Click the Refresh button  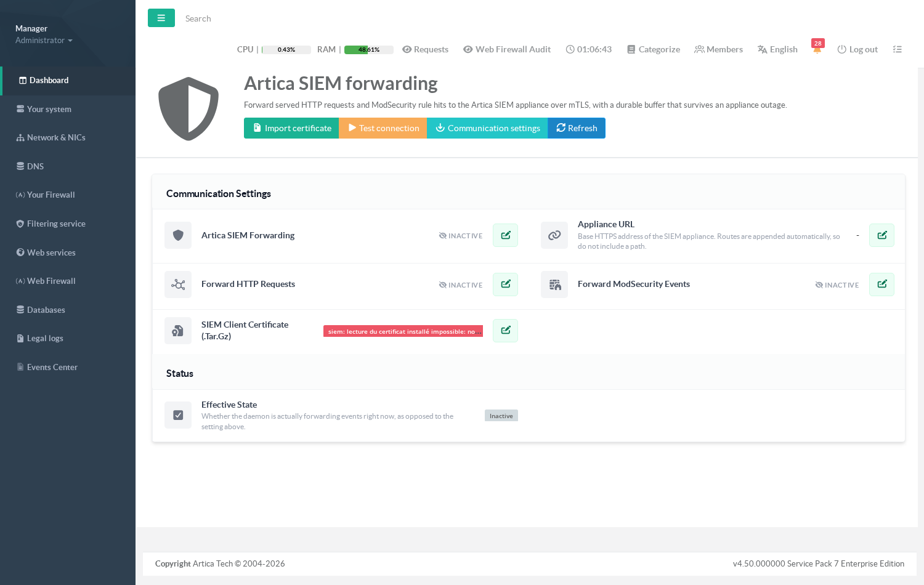coord(577,128)
